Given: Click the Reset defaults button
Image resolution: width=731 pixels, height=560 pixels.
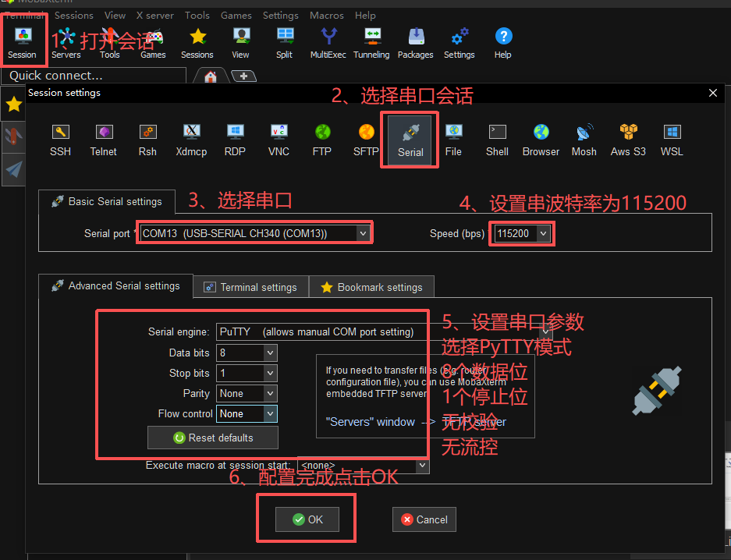Looking at the screenshot, I should pyautogui.click(x=212, y=438).
